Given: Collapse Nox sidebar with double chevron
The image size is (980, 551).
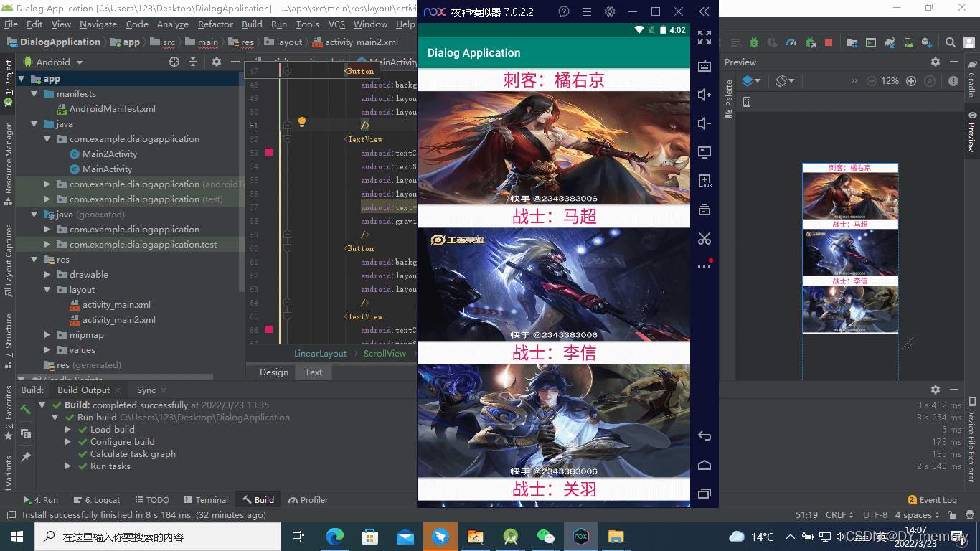Looking at the screenshot, I should click(x=704, y=12).
